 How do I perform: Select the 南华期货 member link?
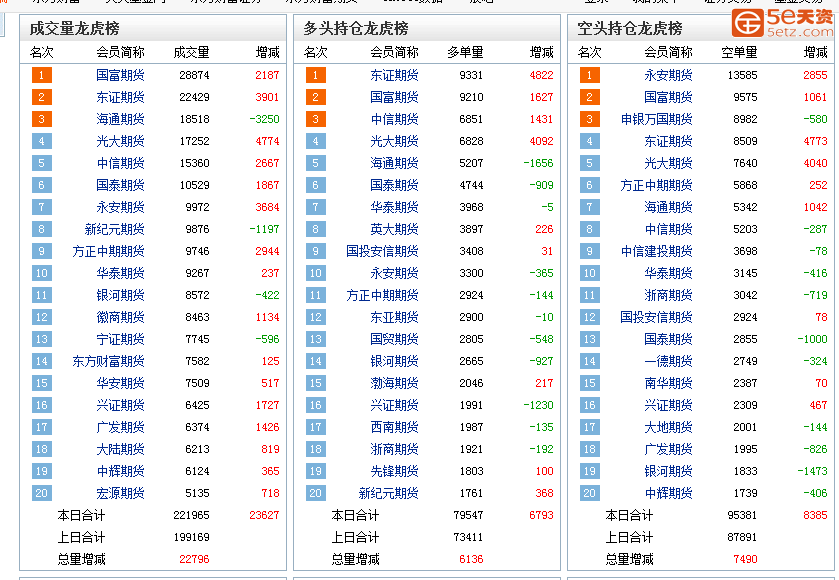tap(668, 383)
